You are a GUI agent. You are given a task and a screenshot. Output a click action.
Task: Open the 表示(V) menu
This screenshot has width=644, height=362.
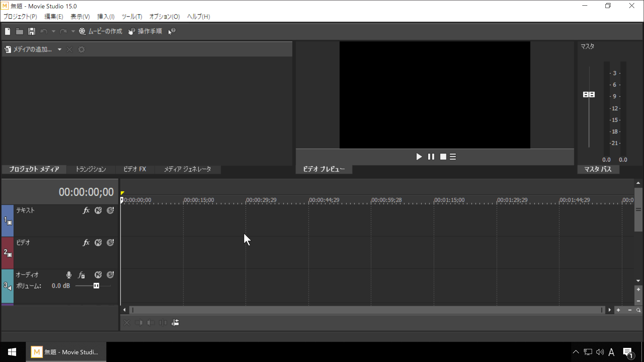(x=80, y=16)
